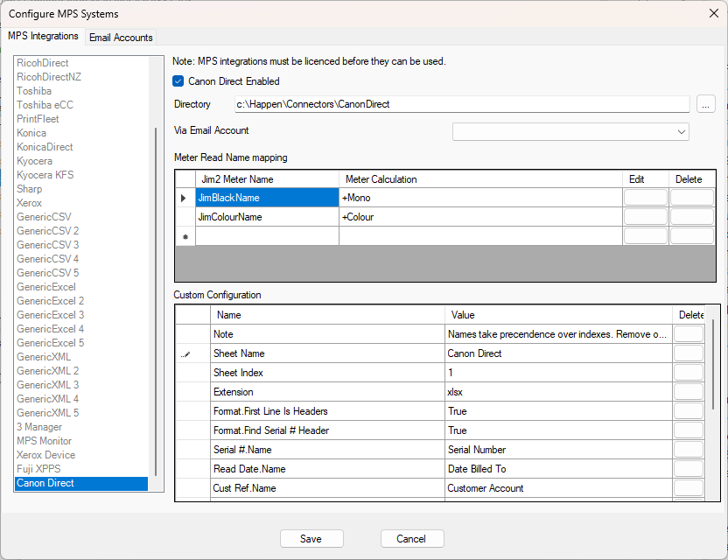Click the +Mono meter calculation cell

(480, 198)
